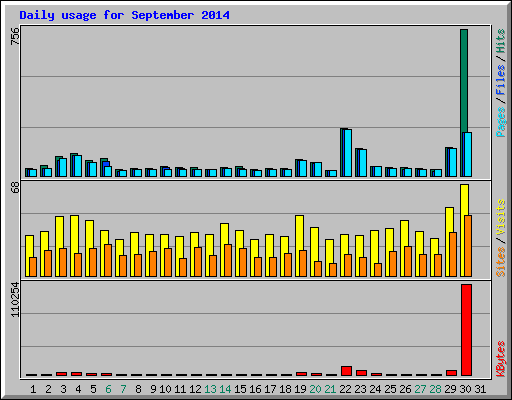Select the cyan Pages bar for day 22

click(348, 153)
